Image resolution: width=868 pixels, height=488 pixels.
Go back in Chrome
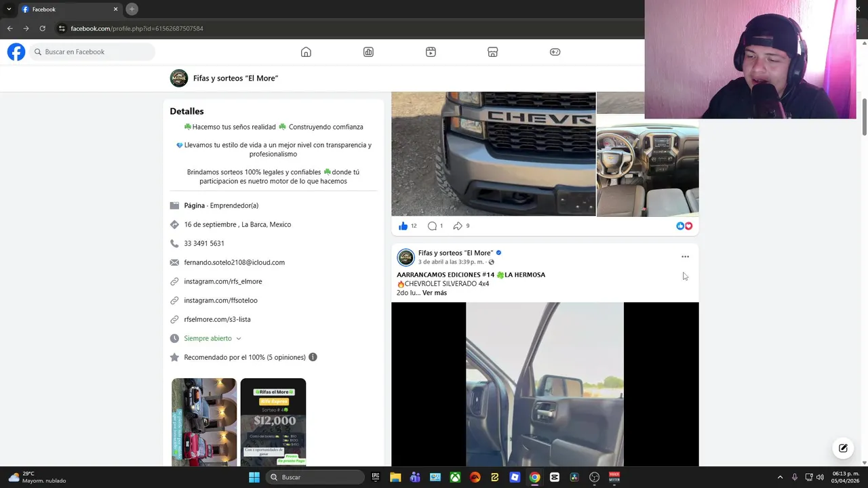(9, 28)
